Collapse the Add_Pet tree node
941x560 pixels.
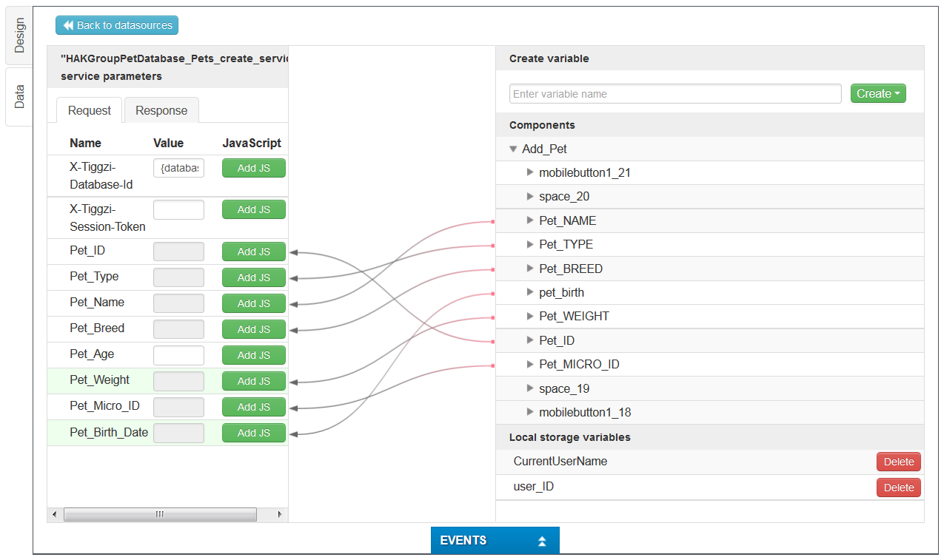(x=513, y=149)
